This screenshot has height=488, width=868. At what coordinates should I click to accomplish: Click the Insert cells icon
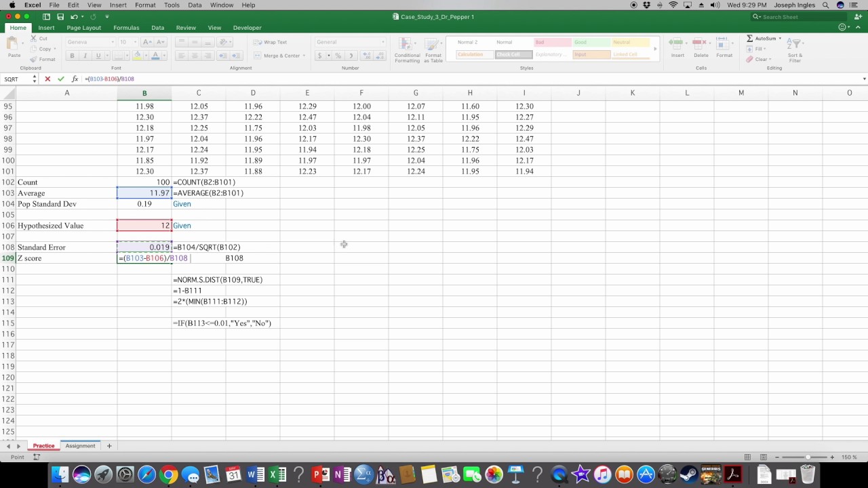[x=677, y=44]
